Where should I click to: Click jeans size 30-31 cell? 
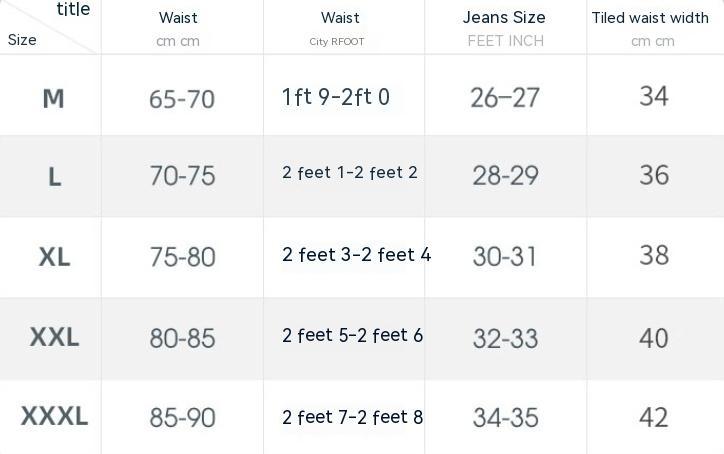pos(505,257)
